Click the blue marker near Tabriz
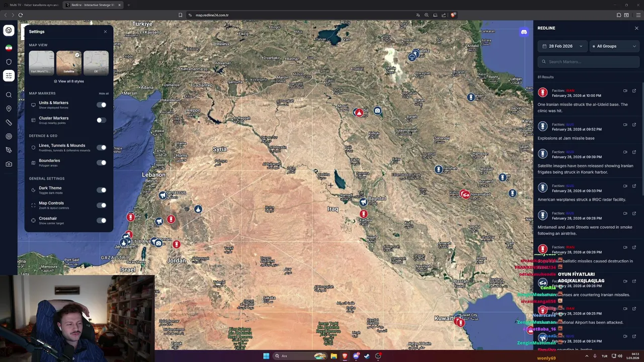 click(x=413, y=57)
